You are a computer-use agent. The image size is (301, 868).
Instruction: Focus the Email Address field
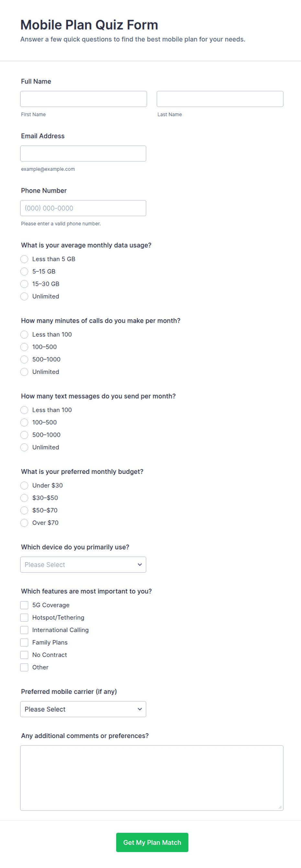point(83,153)
